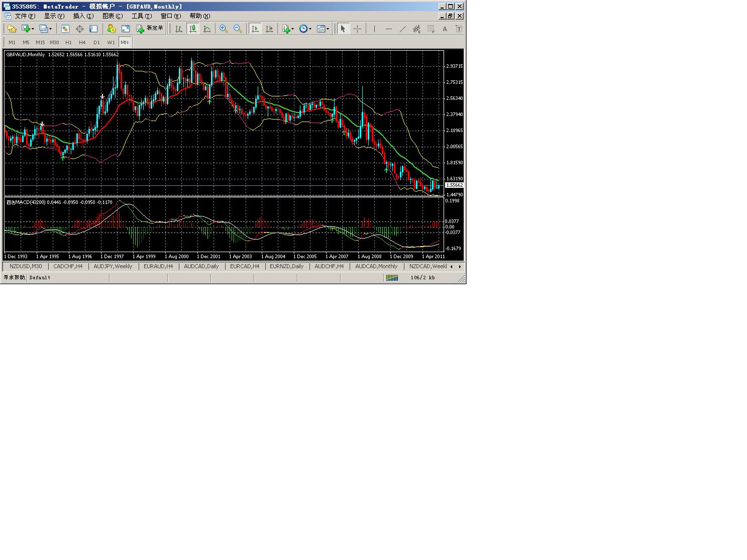This screenshot has height=560, width=747.
Task: Select the M5 timeframe button
Action: tap(26, 43)
